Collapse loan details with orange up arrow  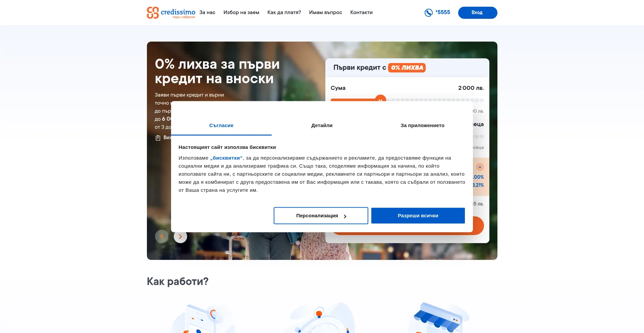[x=480, y=167]
